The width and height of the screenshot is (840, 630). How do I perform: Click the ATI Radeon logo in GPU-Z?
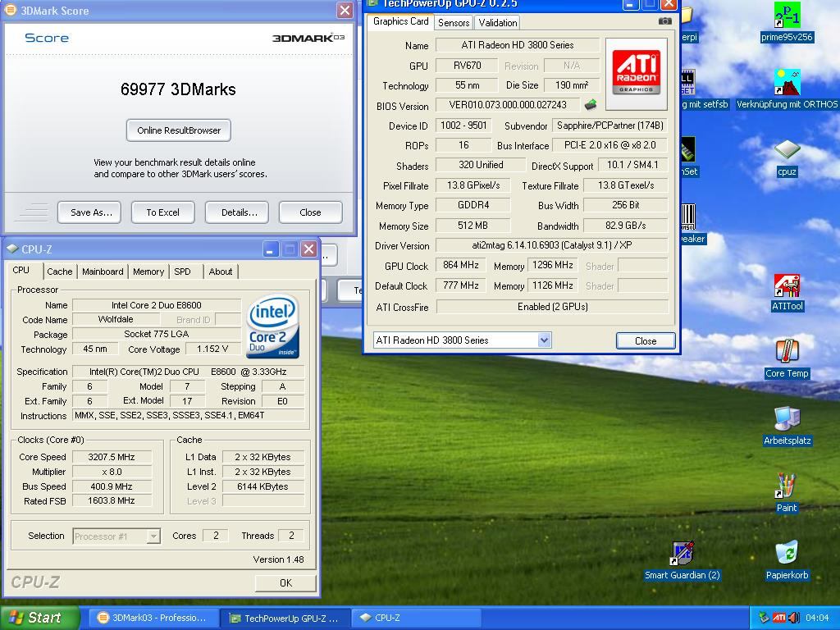(636, 73)
